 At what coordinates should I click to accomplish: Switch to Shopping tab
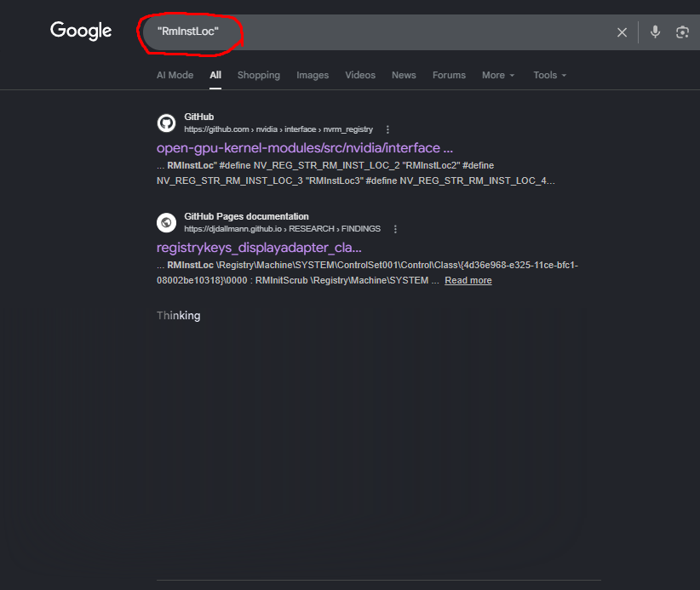pyautogui.click(x=259, y=75)
